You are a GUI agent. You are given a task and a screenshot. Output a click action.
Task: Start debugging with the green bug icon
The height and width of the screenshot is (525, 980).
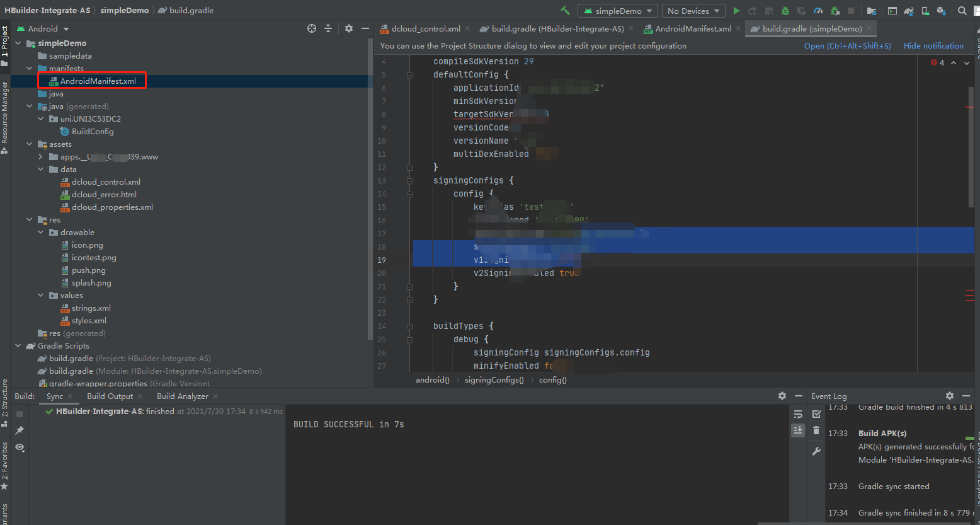785,11
